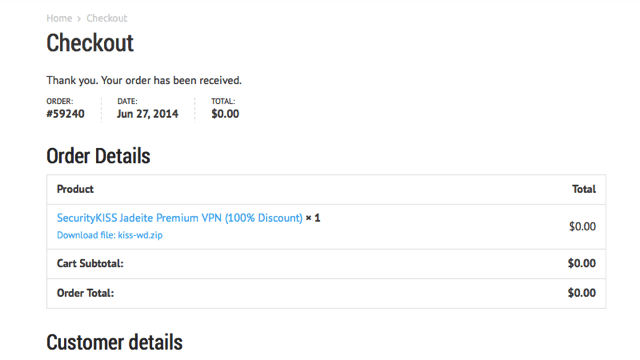
Task: Open the Home breadcrumb link
Action: [x=59, y=18]
